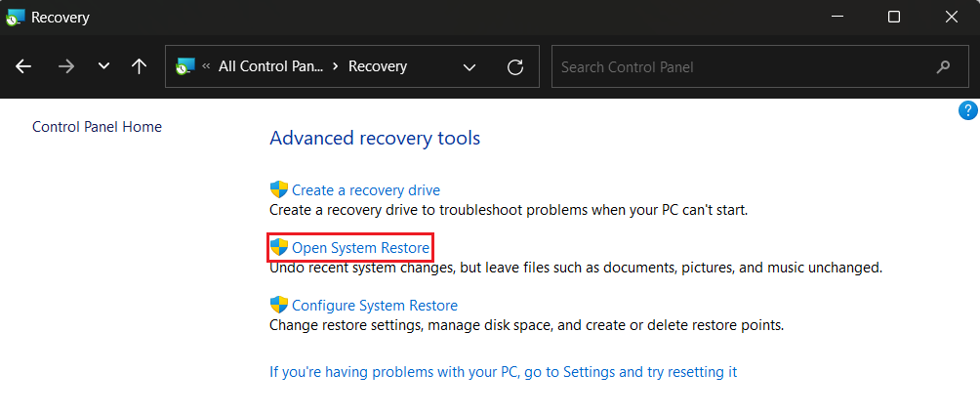The height and width of the screenshot is (415, 980).
Task: Open the address bar previous locations dropdown
Action: click(470, 67)
